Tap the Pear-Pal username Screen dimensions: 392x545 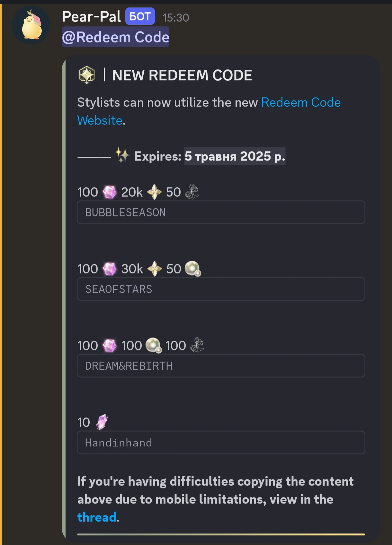point(92,17)
